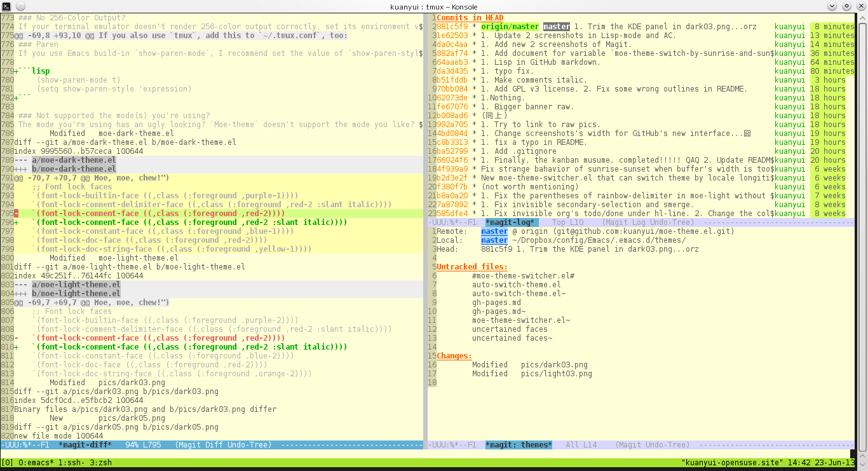Grab the Konsole vertical scrollbar thumb
The width and height of the screenshot is (868, 471).
point(862,236)
